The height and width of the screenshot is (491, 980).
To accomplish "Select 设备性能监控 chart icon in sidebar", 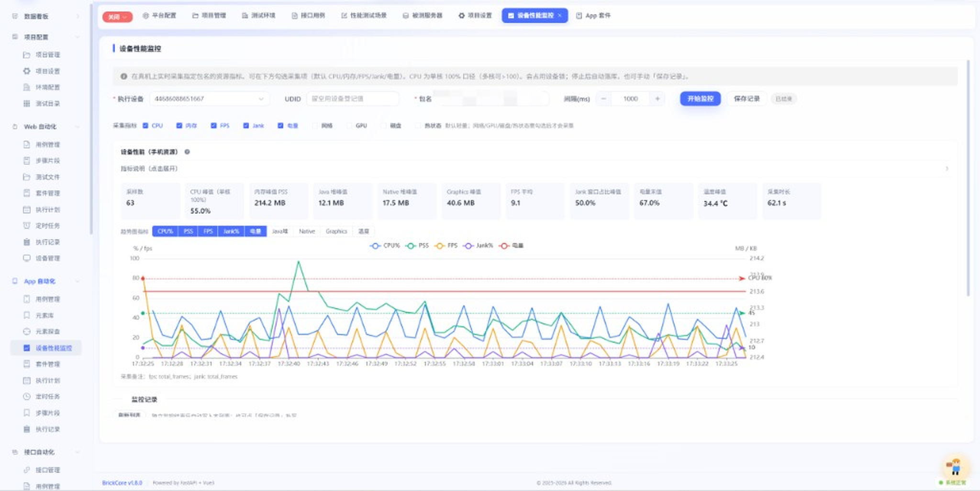I will (27, 348).
